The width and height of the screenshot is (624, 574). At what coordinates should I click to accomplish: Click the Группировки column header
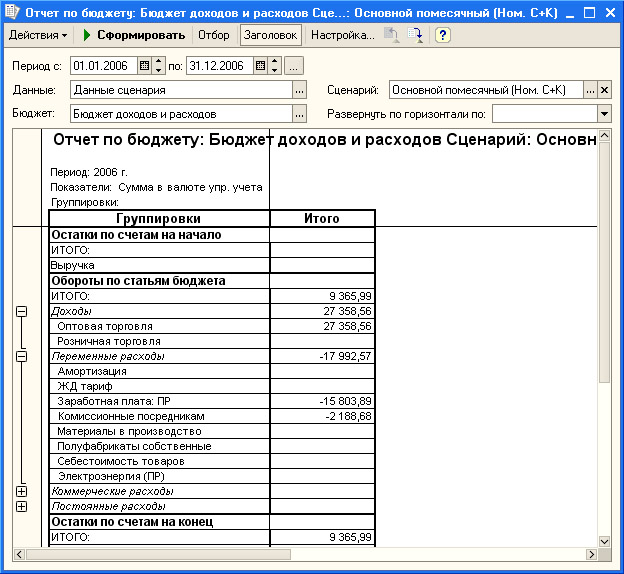(x=159, y=219)
